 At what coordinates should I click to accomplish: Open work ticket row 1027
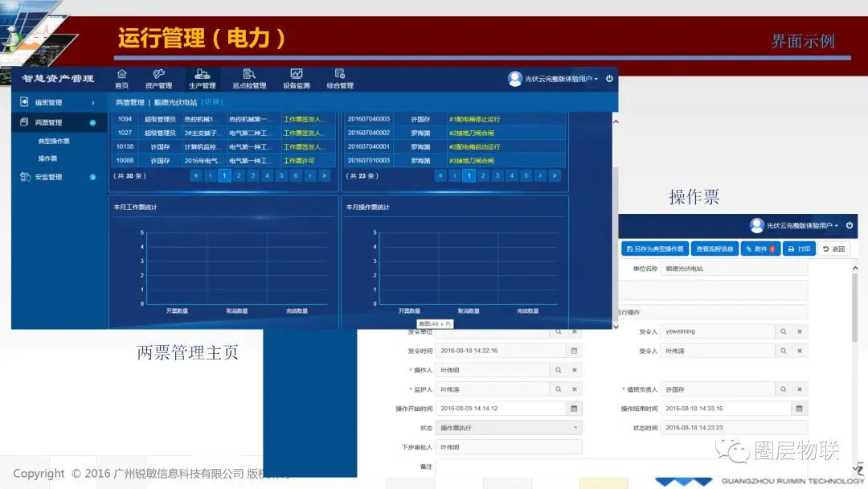[223, 133]
